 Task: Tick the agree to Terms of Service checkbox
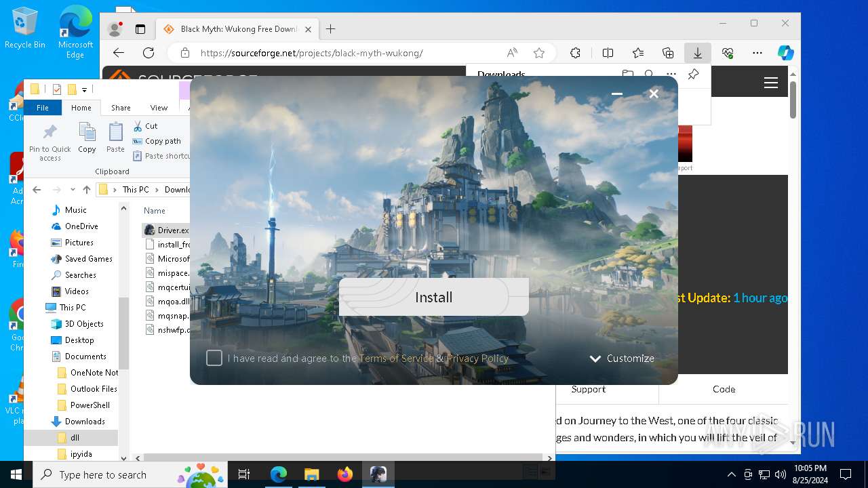[x=214, y=358]
